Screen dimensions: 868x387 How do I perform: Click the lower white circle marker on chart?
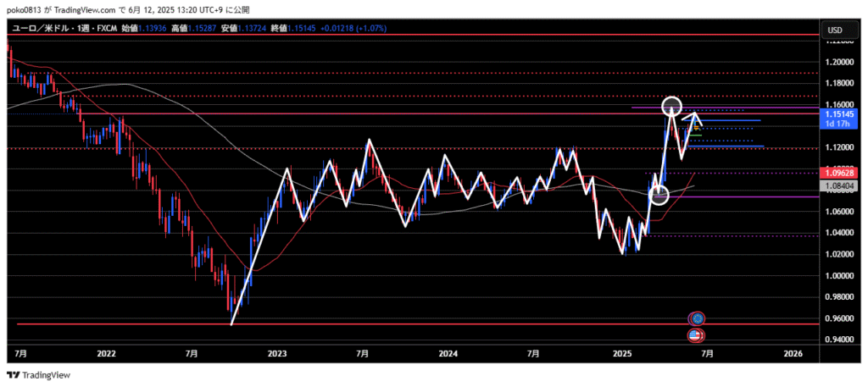(659, 196)
